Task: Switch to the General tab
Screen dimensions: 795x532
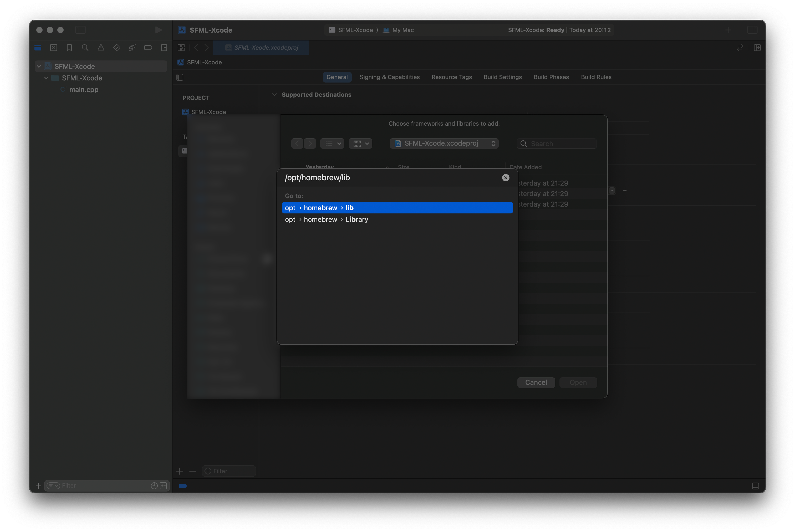Action: 337,77
